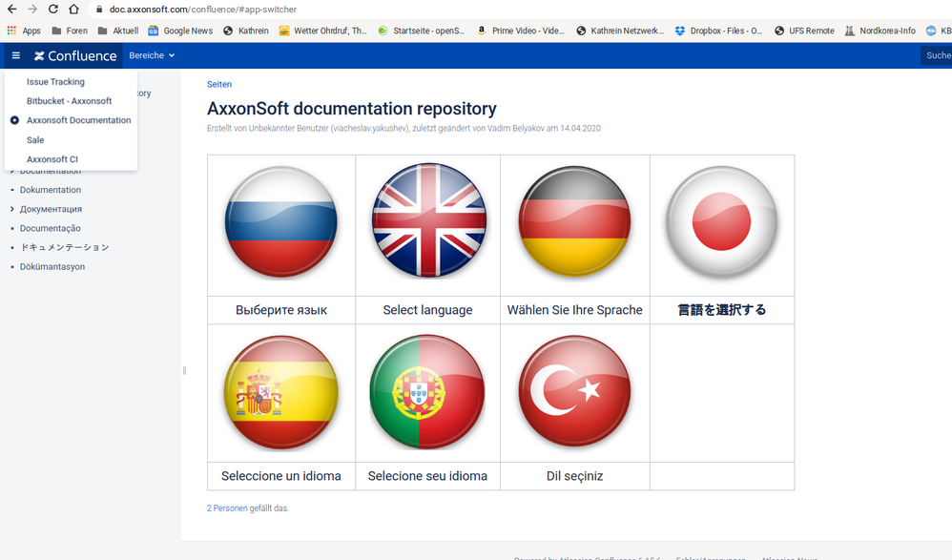Open the Apps bookmark grid
Image resolution: width=952 pixels, height=560 pixels.
click(24, 31)
